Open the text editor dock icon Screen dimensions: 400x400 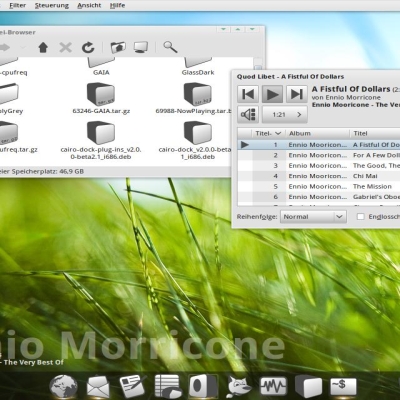[132, 386]
